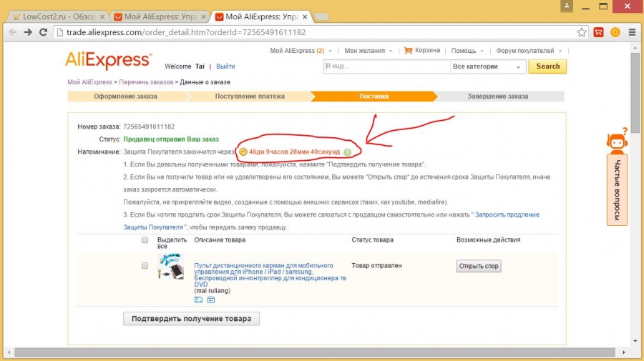This screenshot has width=644, height=361.
Task: Click the red AliExpress extension icon
Action: click(x=598, y=32)
